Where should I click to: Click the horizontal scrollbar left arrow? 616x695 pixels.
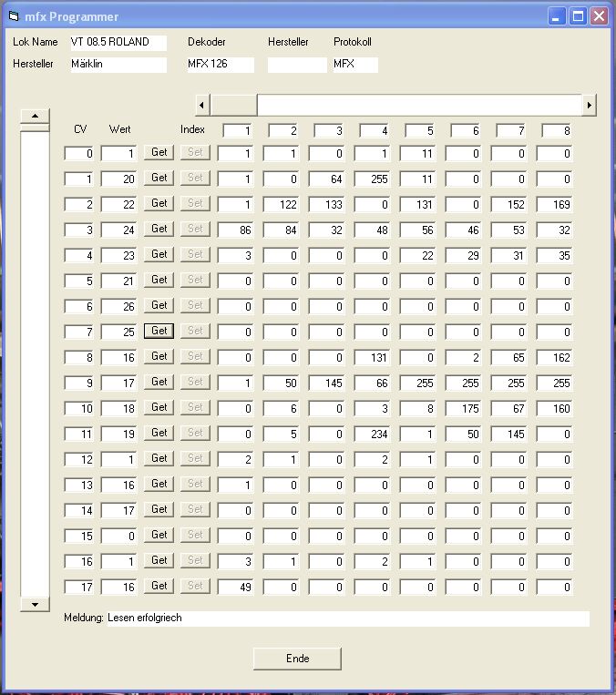point(203,105)
